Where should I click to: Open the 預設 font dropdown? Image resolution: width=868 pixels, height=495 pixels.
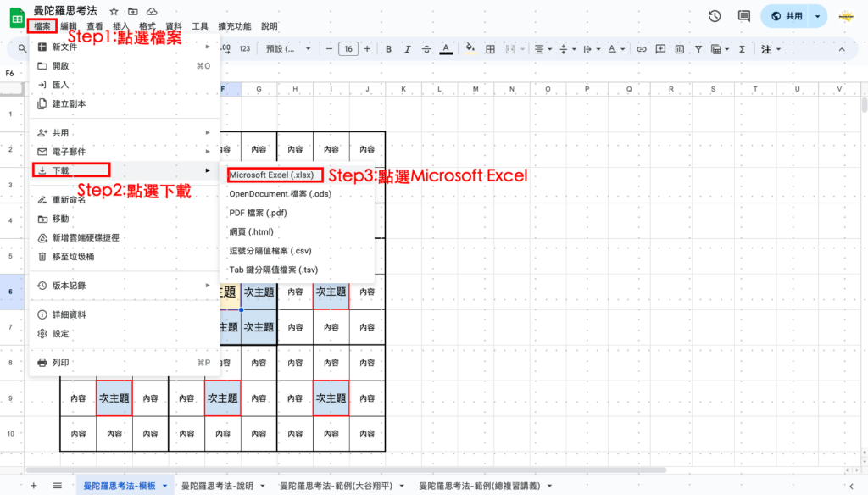(x=289, y=49)
